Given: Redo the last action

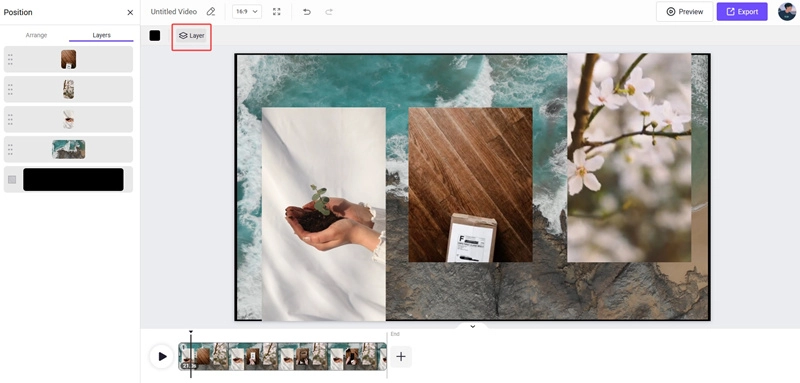Looking at the screenshot, I should [329, 12].
